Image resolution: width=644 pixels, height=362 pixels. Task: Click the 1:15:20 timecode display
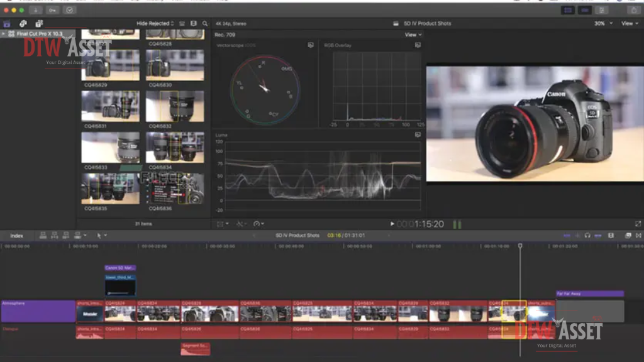pos(420,224)
